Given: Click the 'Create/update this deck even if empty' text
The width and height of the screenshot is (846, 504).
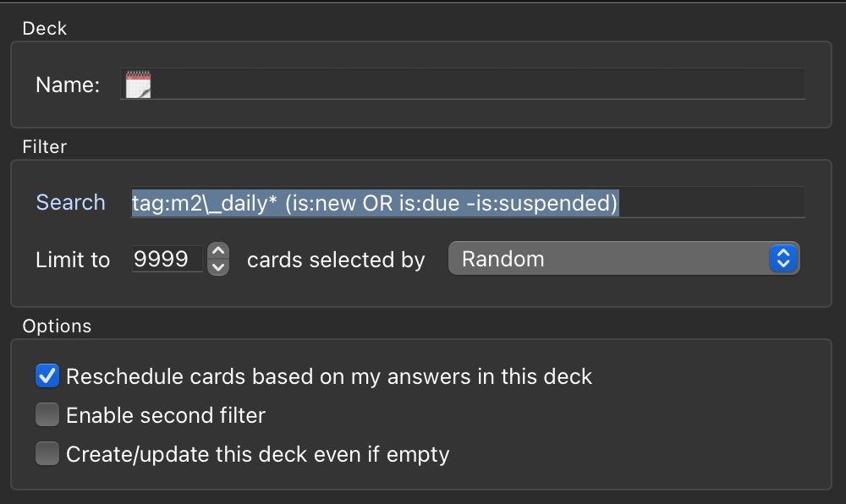Looking at the screenshot, I should pos(258,454).
